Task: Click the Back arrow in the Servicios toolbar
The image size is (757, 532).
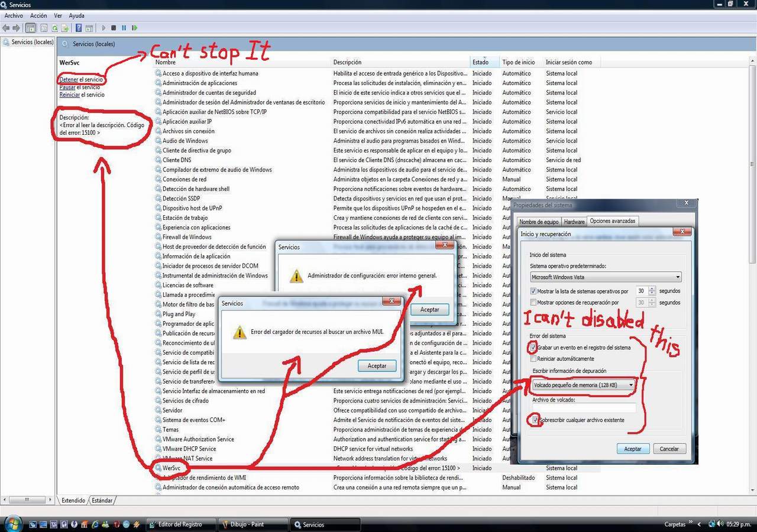Action: coord(6,28)
